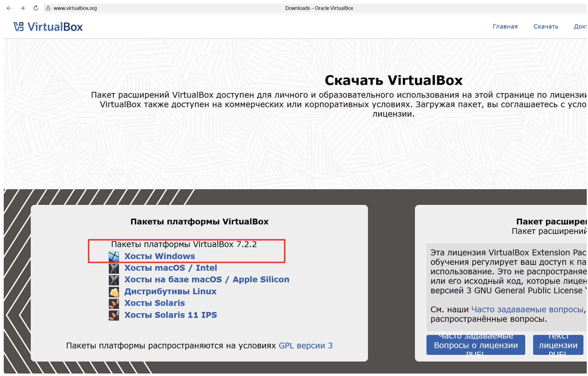Click the Текст лицензии PUEL button

pos(558,345)
